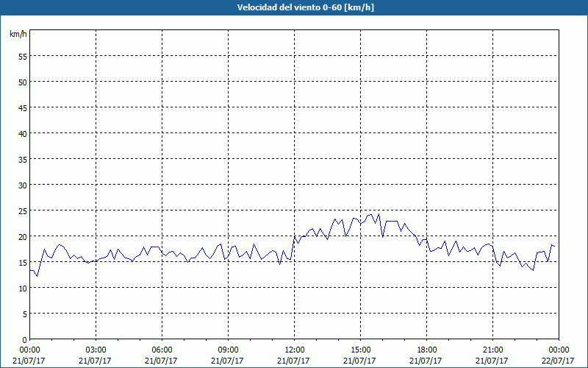
Task: Select the y-axis tick label '15'
Action: coord(23,263)
